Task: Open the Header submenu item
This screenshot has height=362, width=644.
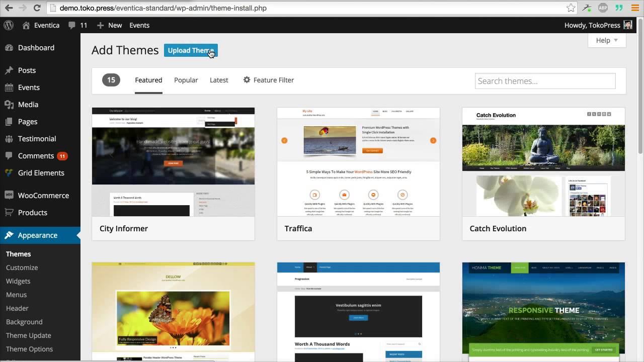Action: [17, 308]
